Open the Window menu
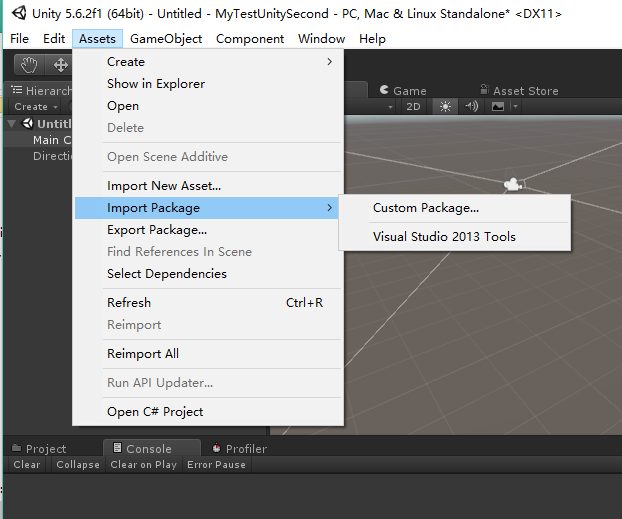This screenshot has height=519, width=622. coord(321,39)
